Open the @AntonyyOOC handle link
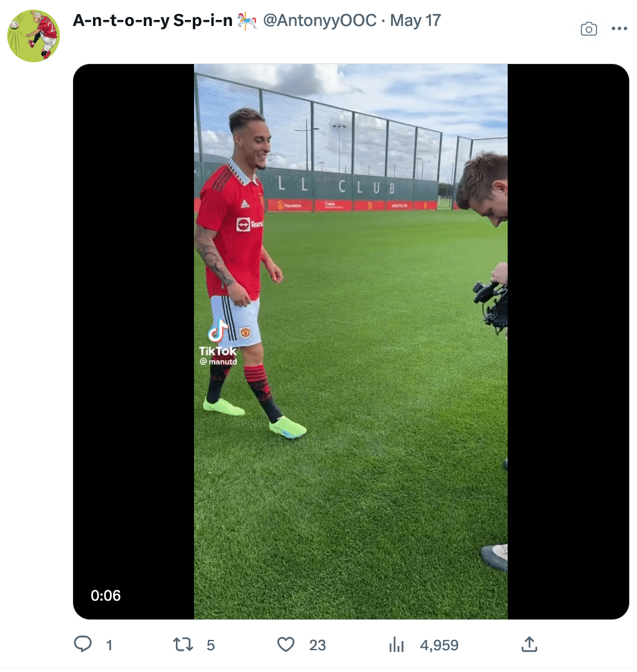637x672 pixels. click(x=320, y=21)
